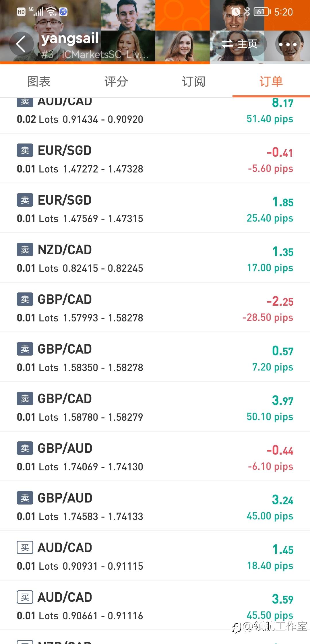Tap the sell badge on GBP/AUD 3.24 order

pos(25,498)
